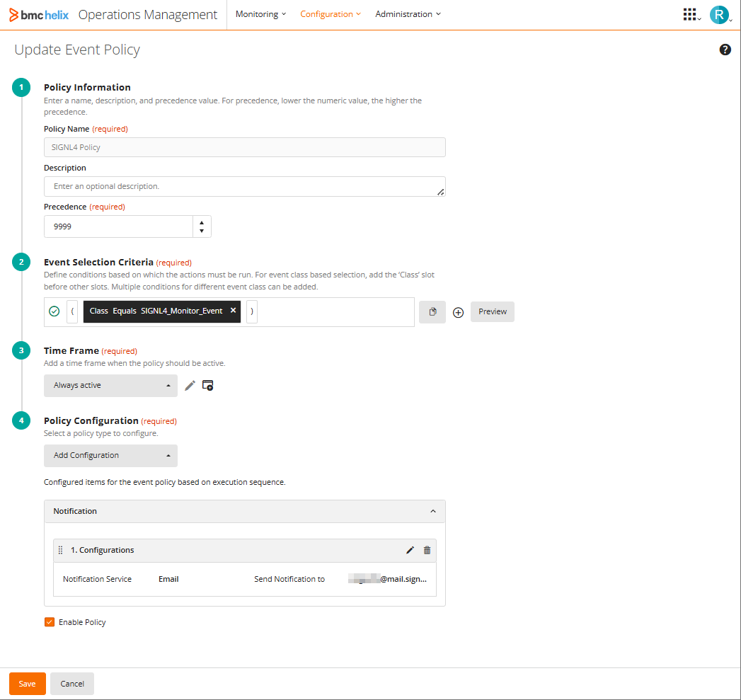Click the Policy Name input field
Viewport: 741px width, 700px height.
245,147
